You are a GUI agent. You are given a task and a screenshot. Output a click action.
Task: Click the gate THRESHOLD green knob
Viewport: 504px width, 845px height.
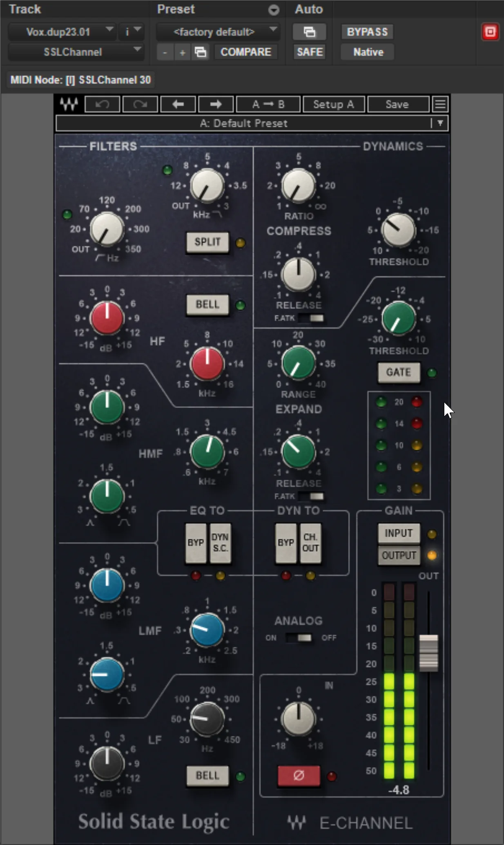point(398,319)
